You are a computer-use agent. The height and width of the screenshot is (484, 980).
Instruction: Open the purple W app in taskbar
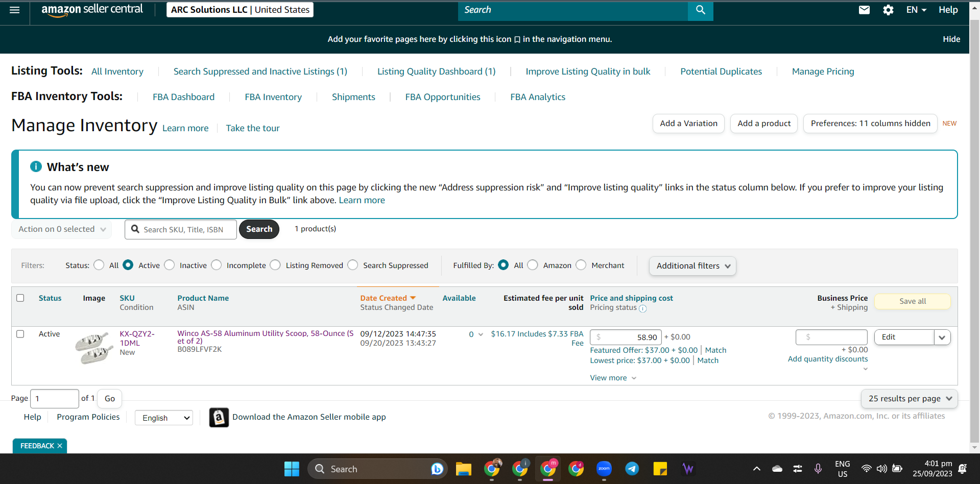pyautogui.click(x=688, y=469)
